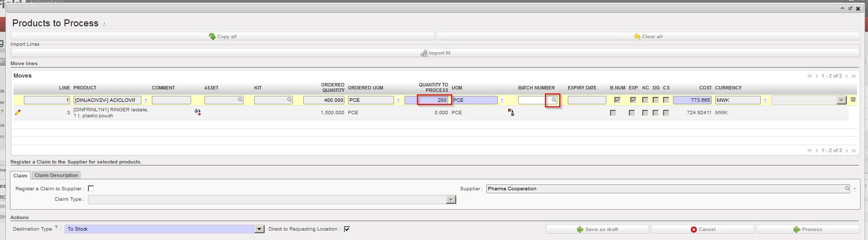Click the save line floppy disk icon

click(853, 100)
